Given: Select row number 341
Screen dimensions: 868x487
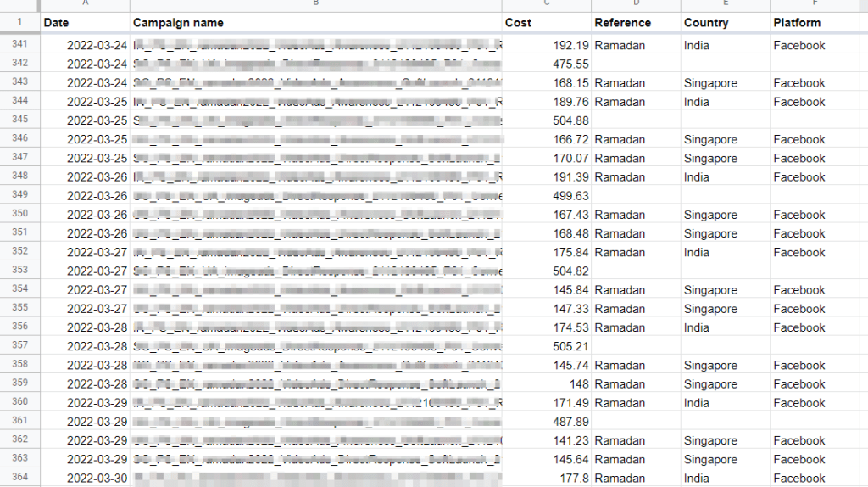Looking at the screenshot, I should pyautogui.click(x=19, y=45).
